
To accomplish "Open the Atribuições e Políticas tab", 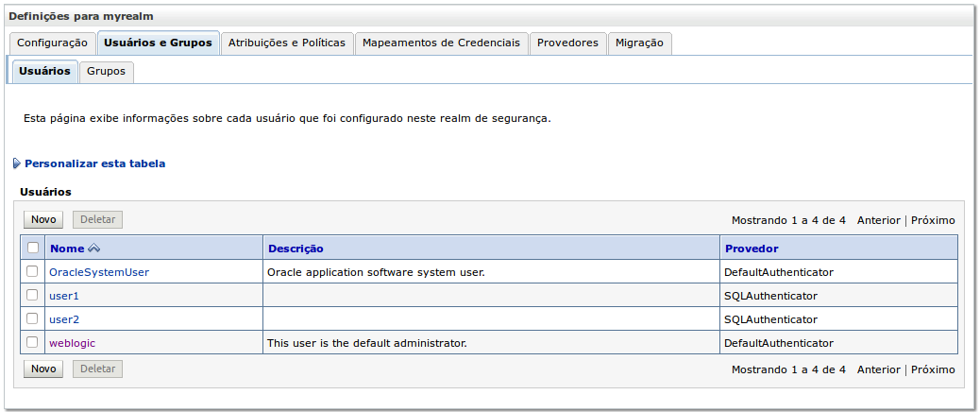I will click(x=287, y=43).
